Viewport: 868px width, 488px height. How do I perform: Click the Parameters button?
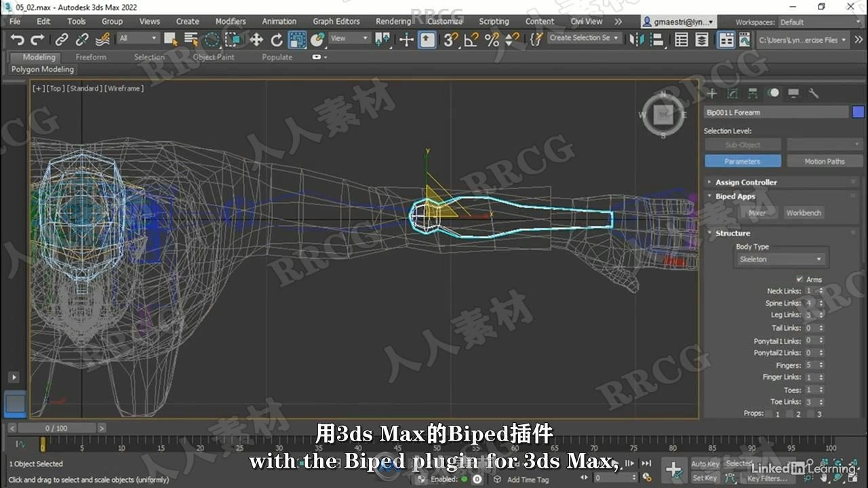[x=743, y=161]
